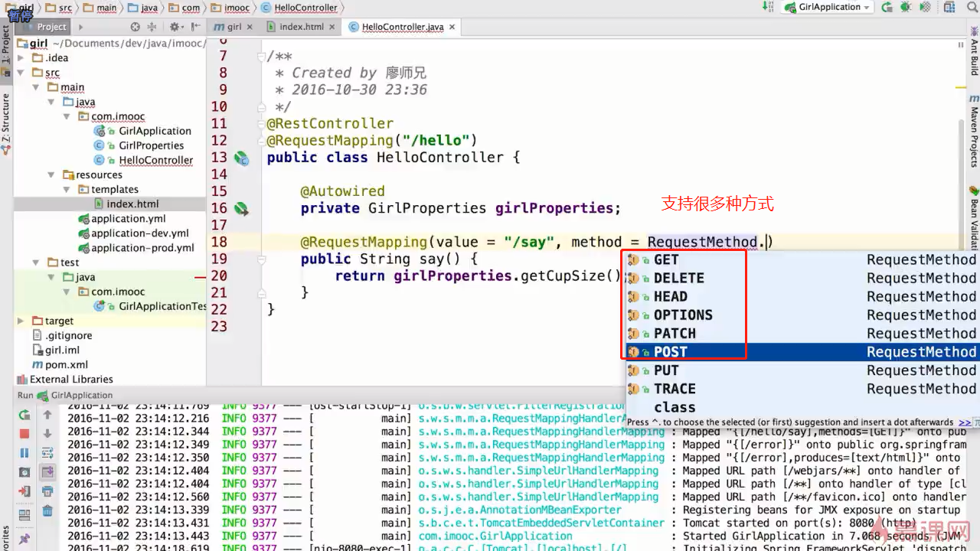Print console output with printer icon
980x551 pixels.
click(47, 491)
